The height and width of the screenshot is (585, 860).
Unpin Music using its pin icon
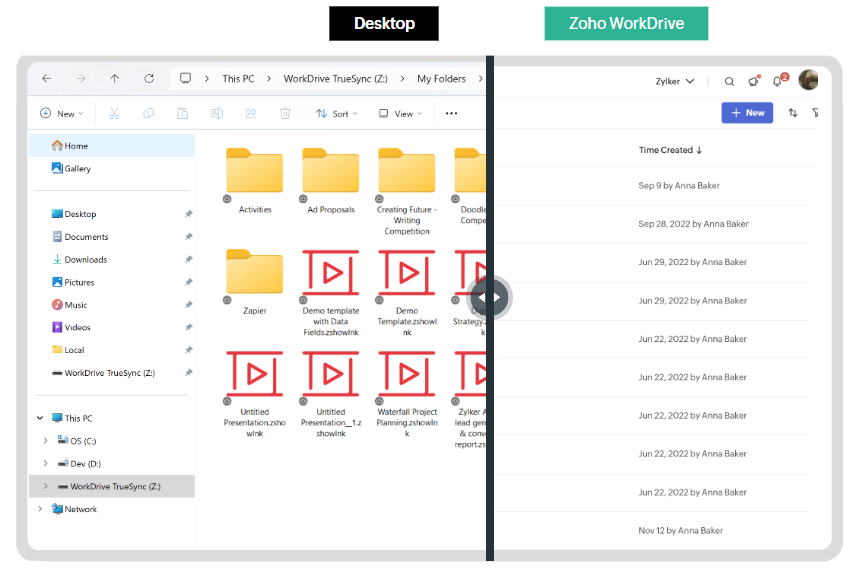coord(189,305)
